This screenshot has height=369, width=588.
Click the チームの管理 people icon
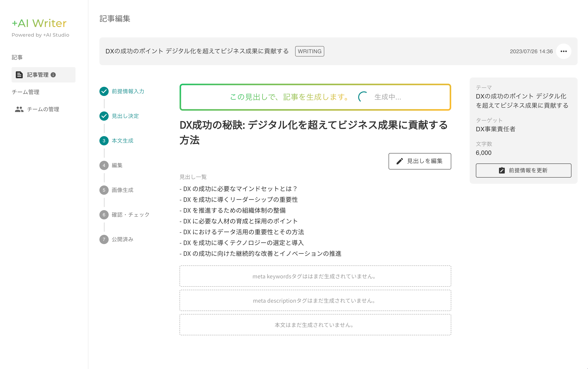pos(19,109)
